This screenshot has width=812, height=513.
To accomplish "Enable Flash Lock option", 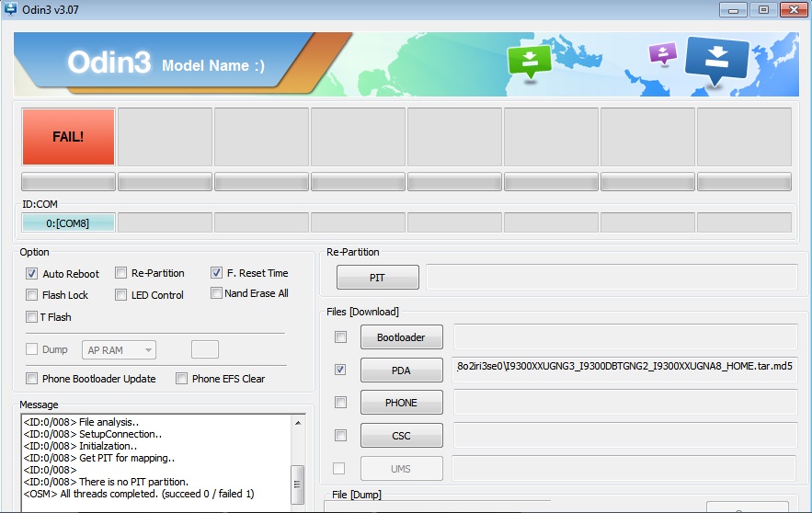I will click(x=31, y=294).
